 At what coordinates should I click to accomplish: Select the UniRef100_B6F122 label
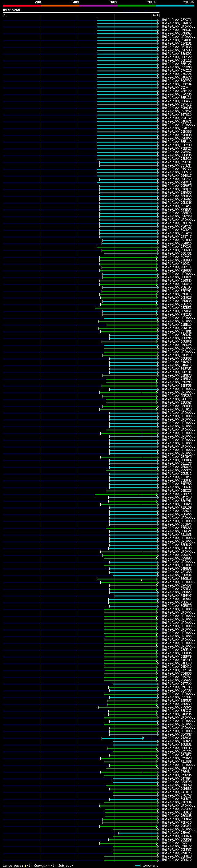(x=176, y=57)
